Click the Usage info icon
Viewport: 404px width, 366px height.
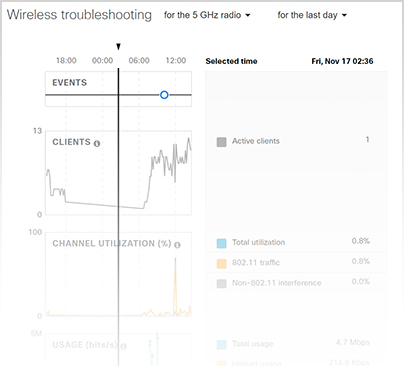coord(124,346)
